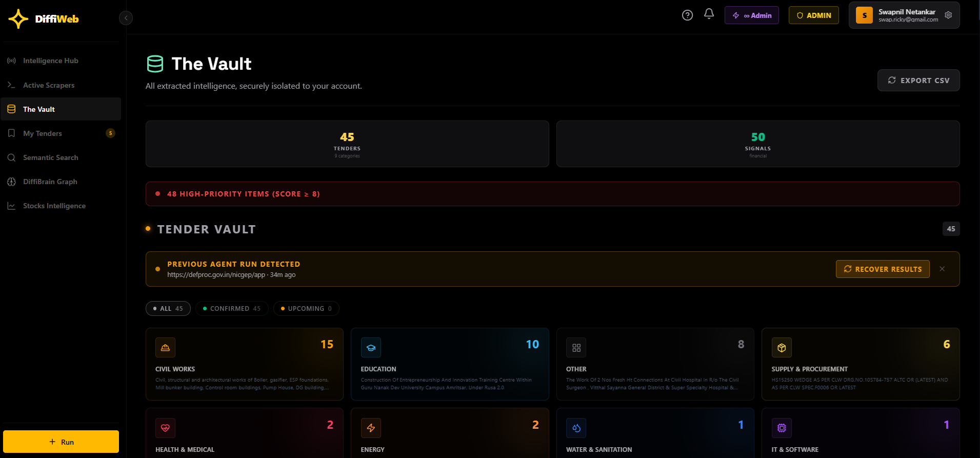This screenshot has width=980, height=458.
Task: Select The Vault sidebar item
Action: pyautogui.click(x=61, y=109)
